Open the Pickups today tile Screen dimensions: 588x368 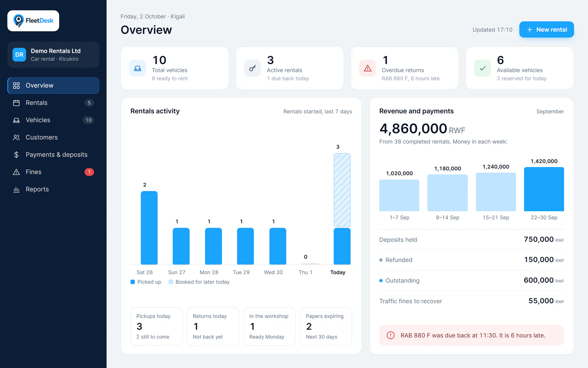click(x=156, y=326)
